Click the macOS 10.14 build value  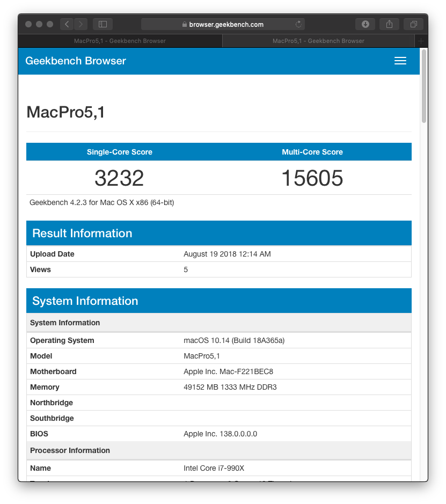234,340
